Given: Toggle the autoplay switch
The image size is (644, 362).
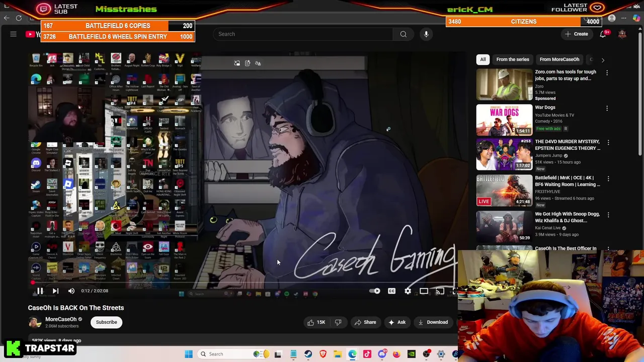Looking at the screenshot, I should pos(375,291).
